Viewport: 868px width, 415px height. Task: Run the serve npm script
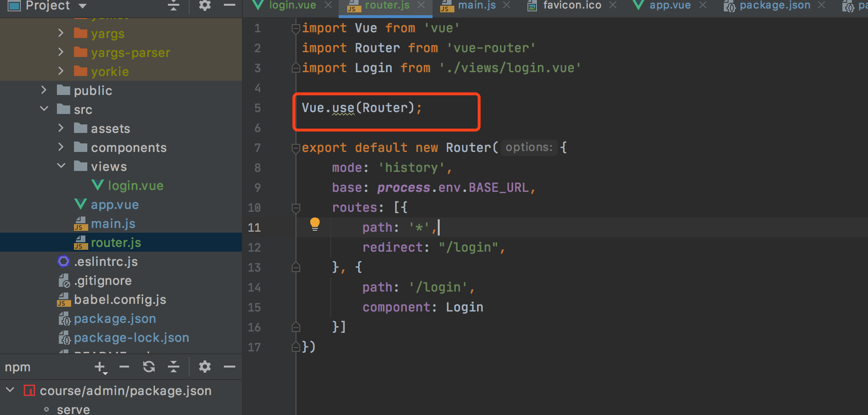tap(73, 409)
